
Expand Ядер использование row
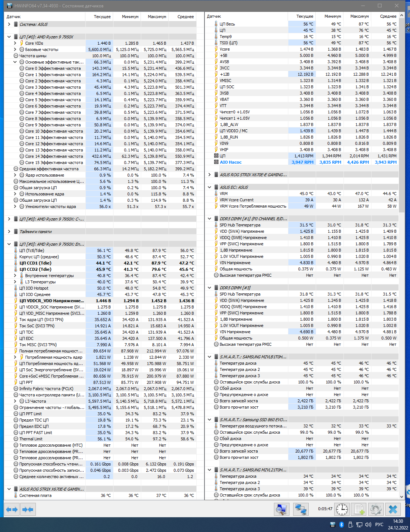point(15,175)
